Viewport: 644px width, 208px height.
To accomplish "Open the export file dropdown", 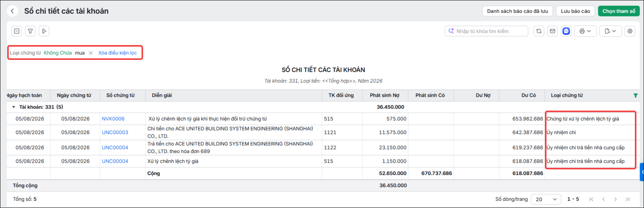I will tap(611, 31).
